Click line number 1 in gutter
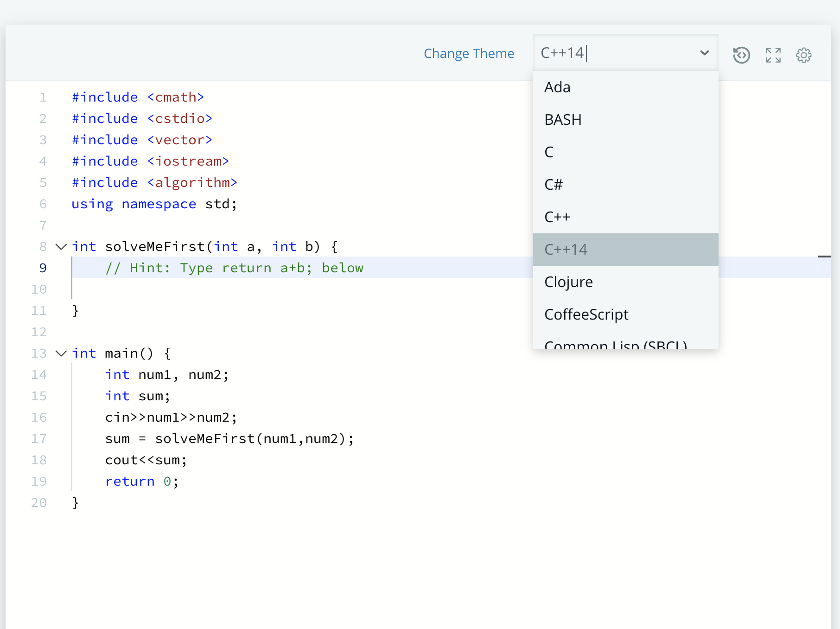840x629 pixels. 43,97
